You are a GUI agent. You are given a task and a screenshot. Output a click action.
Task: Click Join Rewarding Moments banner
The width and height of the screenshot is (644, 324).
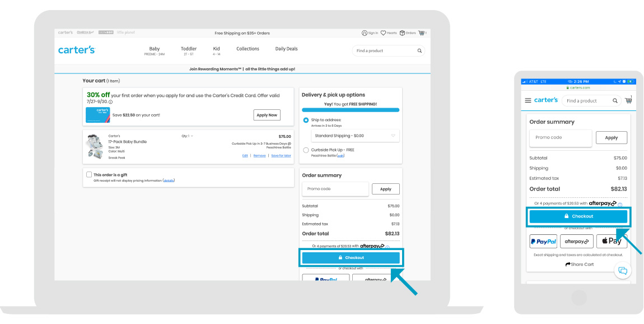click(x=242, y=69)
